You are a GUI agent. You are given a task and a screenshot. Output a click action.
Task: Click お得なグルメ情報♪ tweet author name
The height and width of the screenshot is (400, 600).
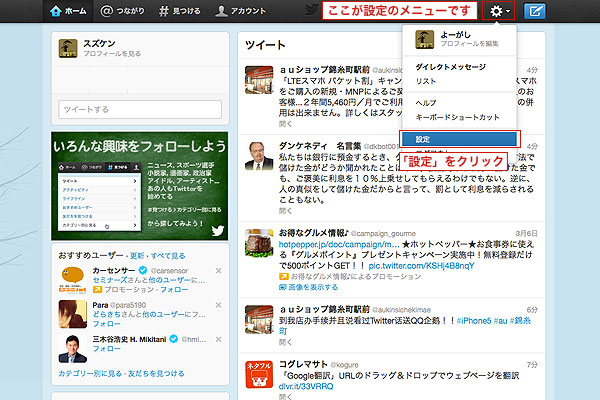click(x=314, y=233)
